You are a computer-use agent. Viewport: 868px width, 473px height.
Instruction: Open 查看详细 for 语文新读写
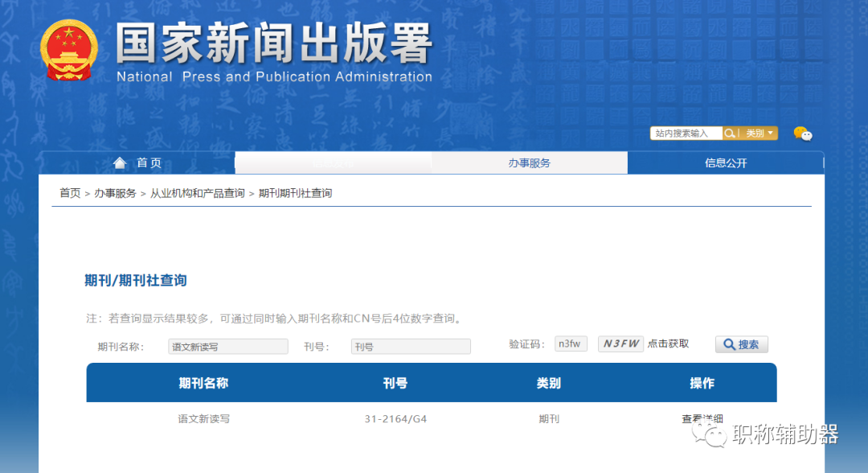coord(702,419)
